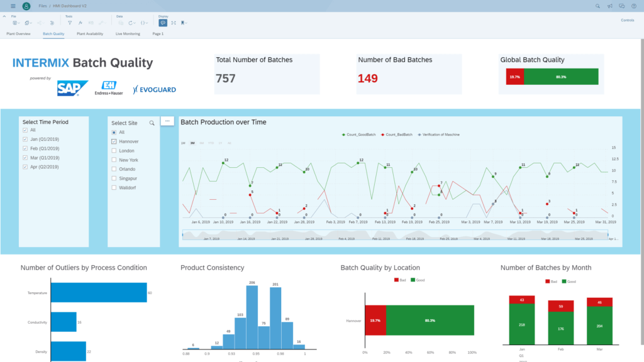Screen dimensions: 644x362
Task: Toggle Count_BadBatch legend marker
Action: coord(382,134)
